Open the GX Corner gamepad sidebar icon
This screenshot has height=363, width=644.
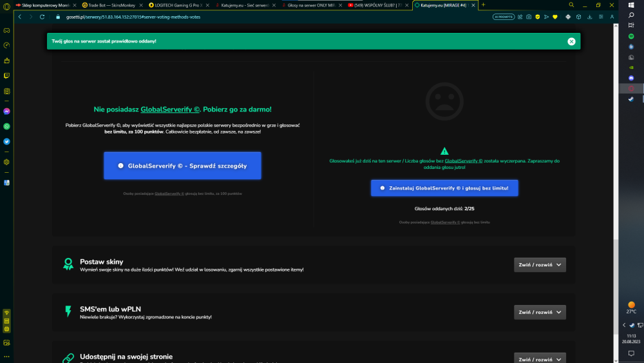pos(6,30)
